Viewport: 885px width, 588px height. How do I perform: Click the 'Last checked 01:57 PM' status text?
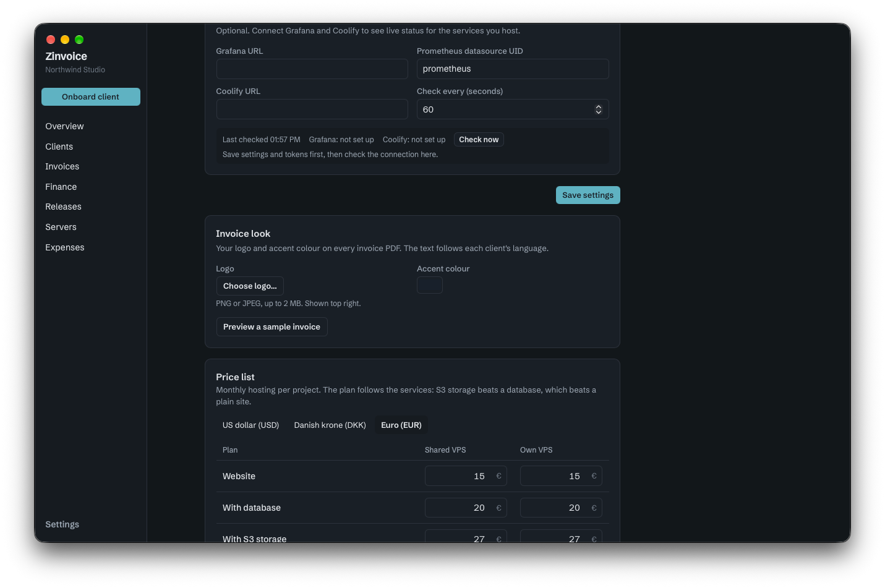262,140
